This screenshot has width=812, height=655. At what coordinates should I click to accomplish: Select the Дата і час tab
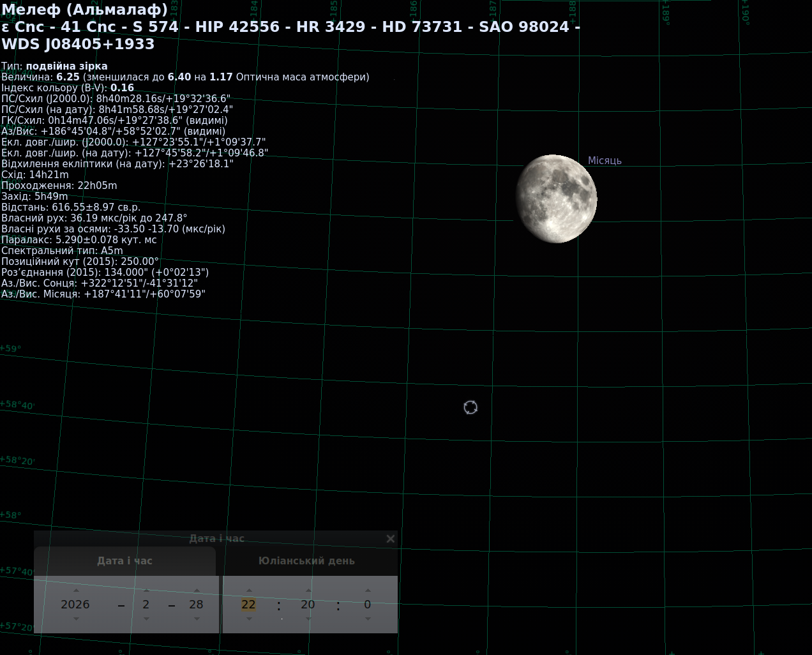[125, 561]
